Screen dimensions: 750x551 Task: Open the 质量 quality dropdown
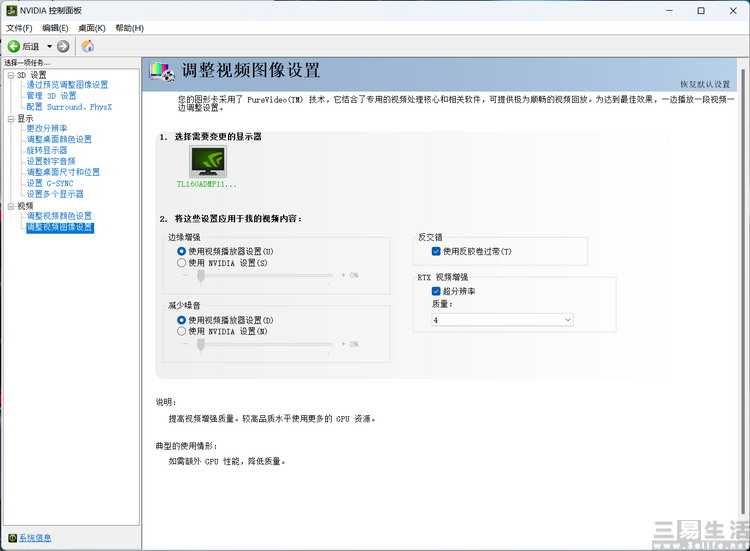[502, 320]
